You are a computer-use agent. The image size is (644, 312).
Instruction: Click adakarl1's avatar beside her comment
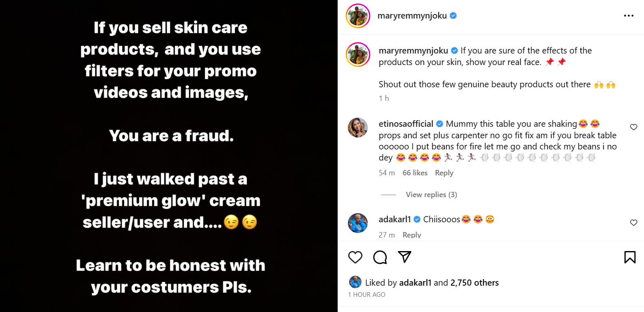357,223
